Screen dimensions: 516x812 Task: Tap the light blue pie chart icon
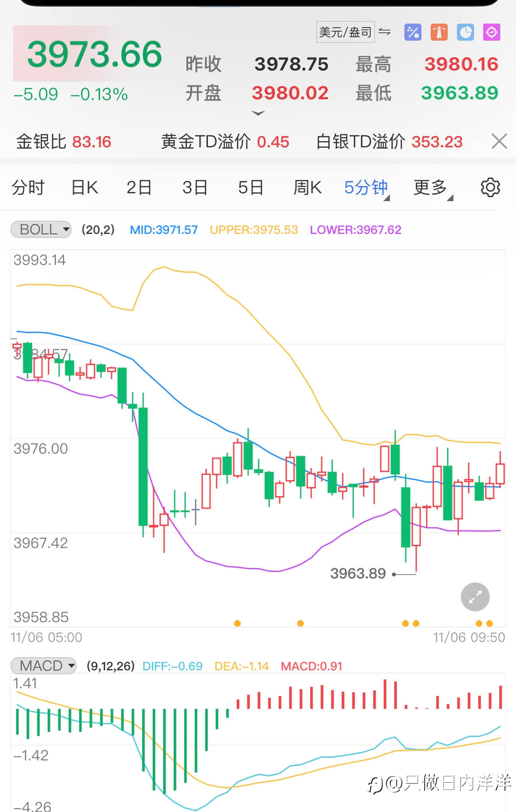pos(465,32)
